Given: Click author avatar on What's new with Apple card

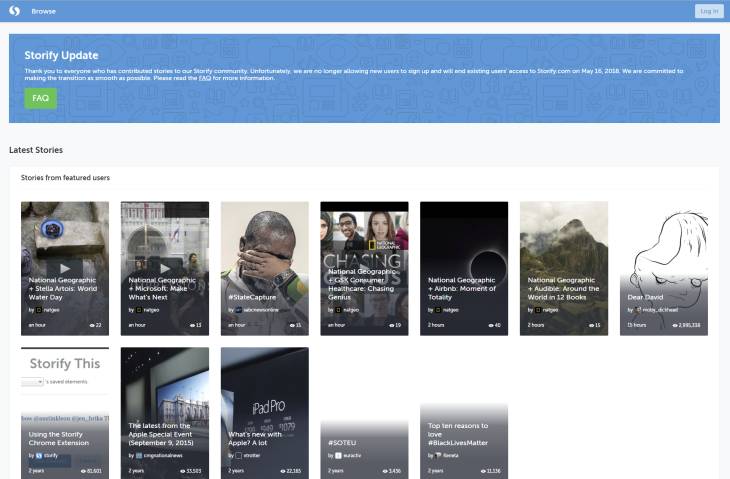Looking at the screenshot, I should 239,456.
